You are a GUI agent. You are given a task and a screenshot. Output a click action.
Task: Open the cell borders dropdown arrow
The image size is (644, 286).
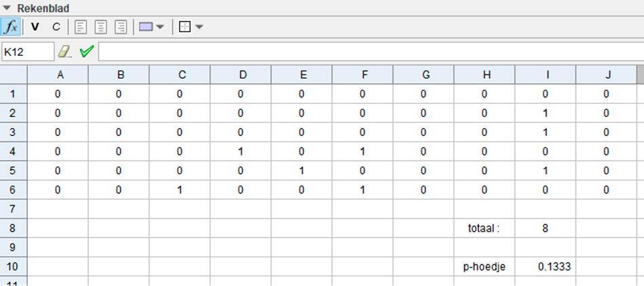point(200,27)
